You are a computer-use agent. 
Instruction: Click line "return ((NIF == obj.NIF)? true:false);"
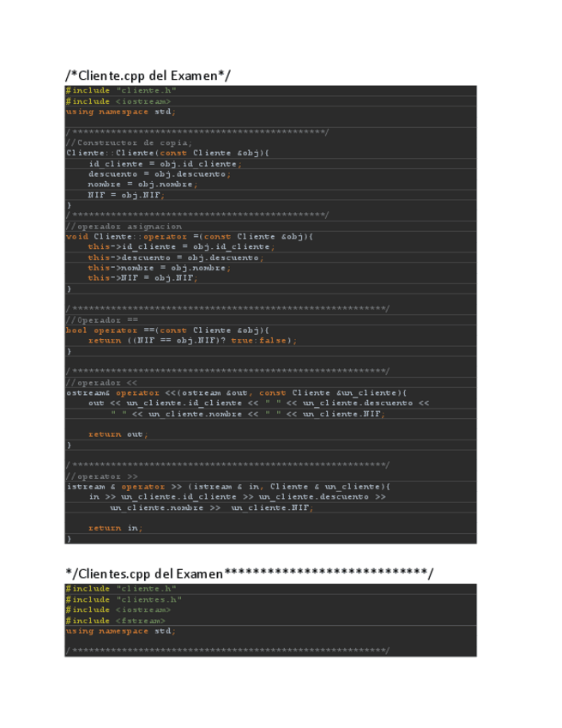click(192, 340)
